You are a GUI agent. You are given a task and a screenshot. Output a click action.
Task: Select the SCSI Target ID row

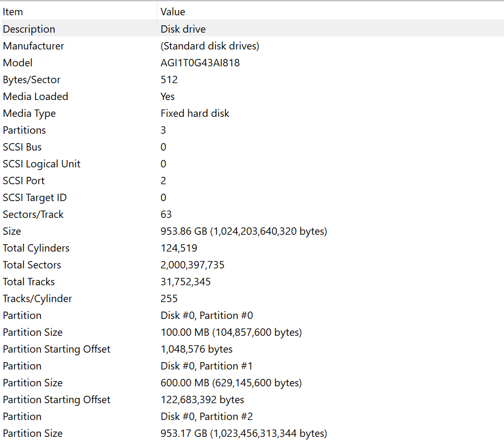[x=35, y=197]
